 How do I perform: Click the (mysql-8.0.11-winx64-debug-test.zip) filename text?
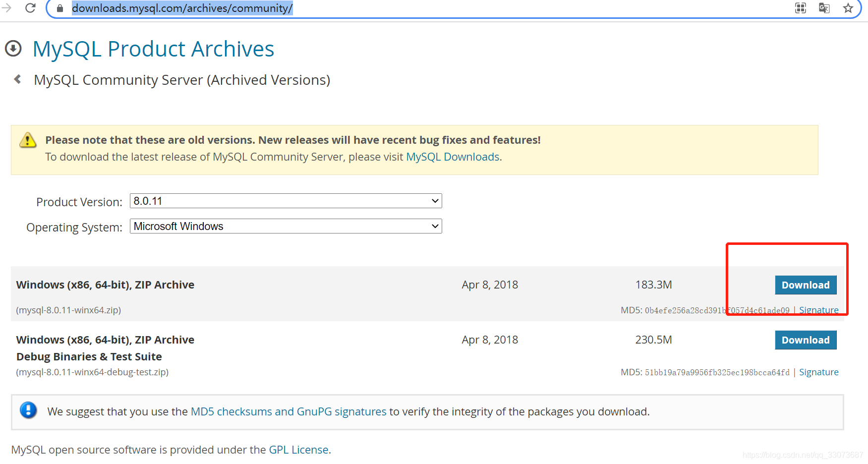tap(92, 372)
